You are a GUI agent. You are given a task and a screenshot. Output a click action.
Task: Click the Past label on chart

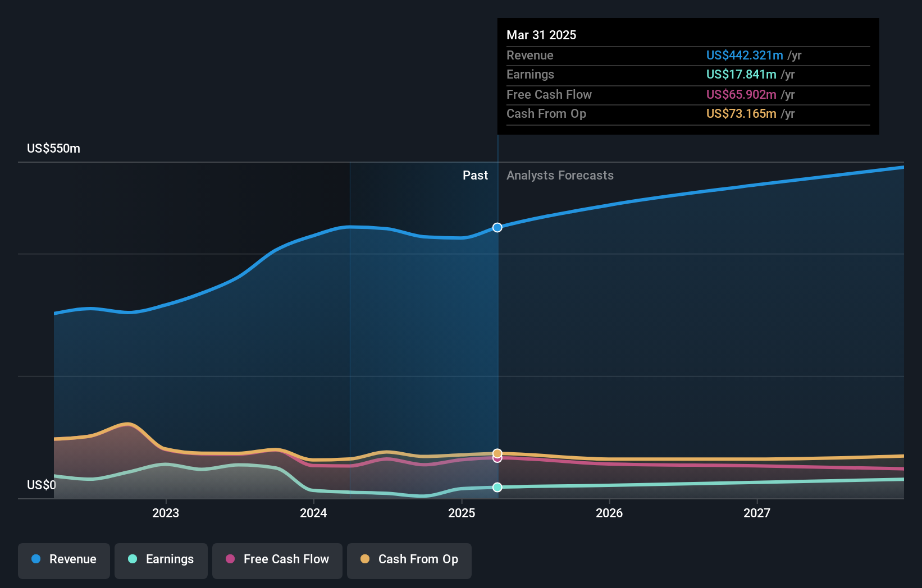pos(475,176)
